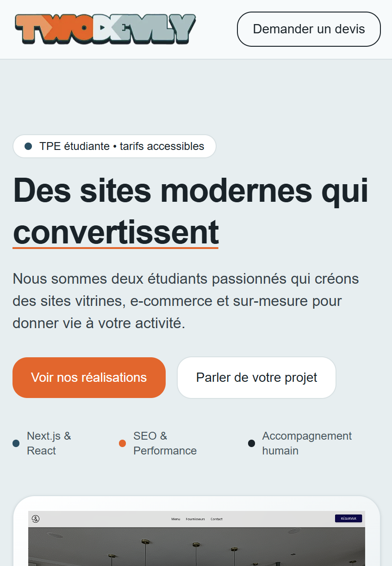
Task: Click the underlined word convertissent
Action: click(116, 231)
